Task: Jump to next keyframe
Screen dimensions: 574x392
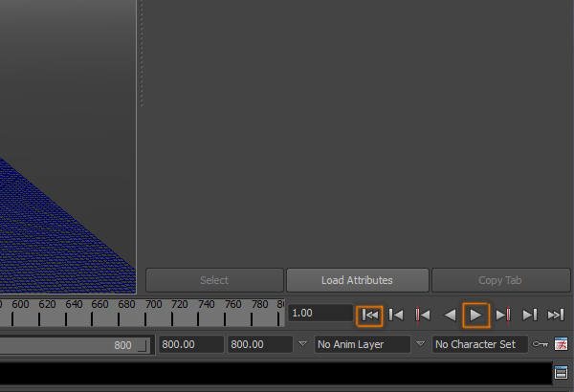Action: (503, 315)
